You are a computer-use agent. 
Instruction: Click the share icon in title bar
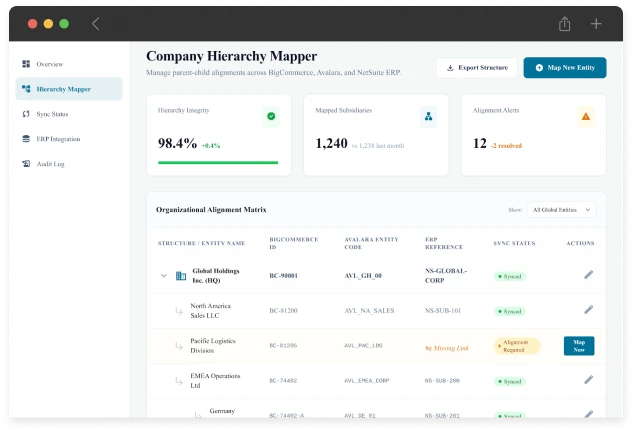pos(565,23)
